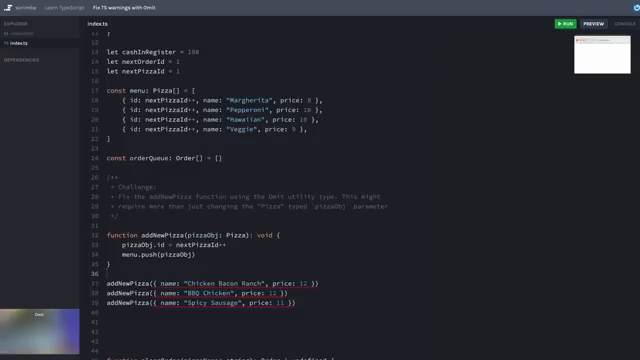Click the "BBQ Chicken" addNewPizza call

pos(197,293)
